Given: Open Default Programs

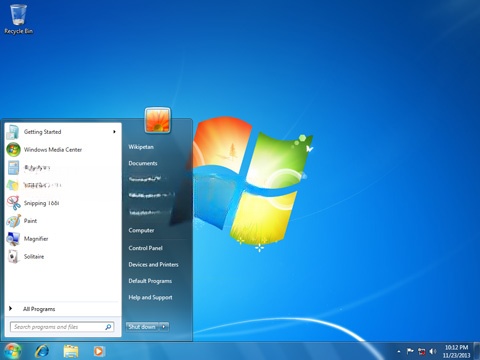Looking at the screenshot, I should point(150,281).
